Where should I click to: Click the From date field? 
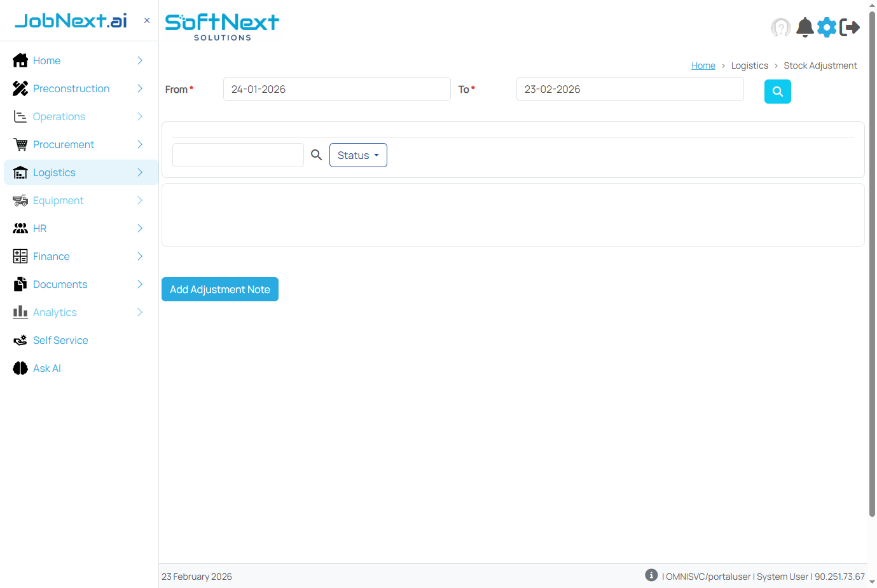point(336,89)
